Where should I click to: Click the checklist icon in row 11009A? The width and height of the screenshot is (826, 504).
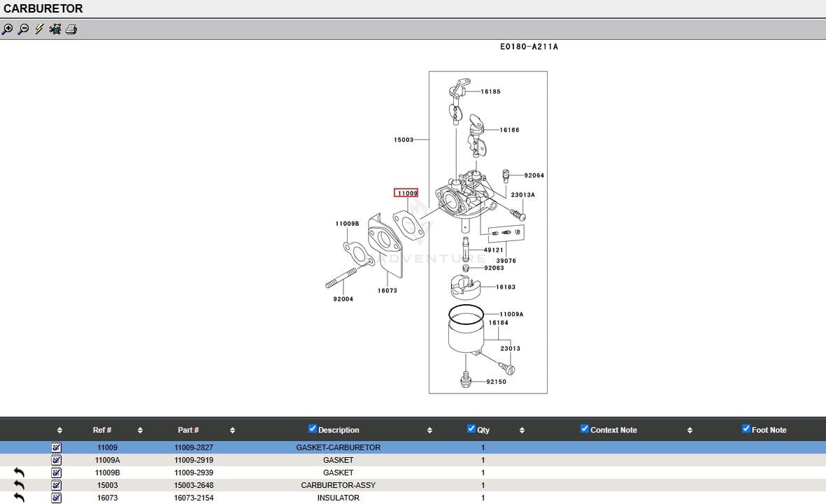(57, 460)
